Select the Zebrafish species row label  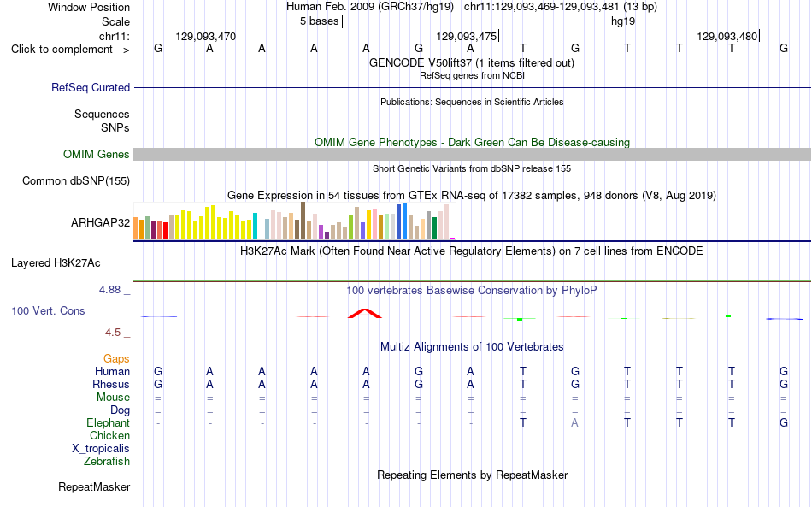point(107,461)
